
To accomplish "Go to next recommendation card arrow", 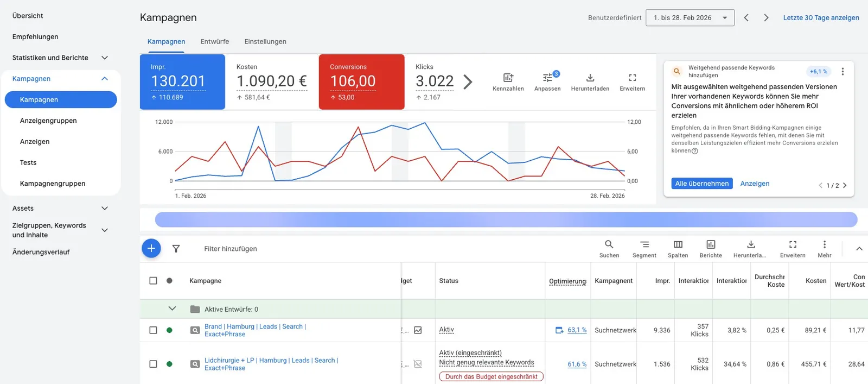I will [x=845, y=185].
